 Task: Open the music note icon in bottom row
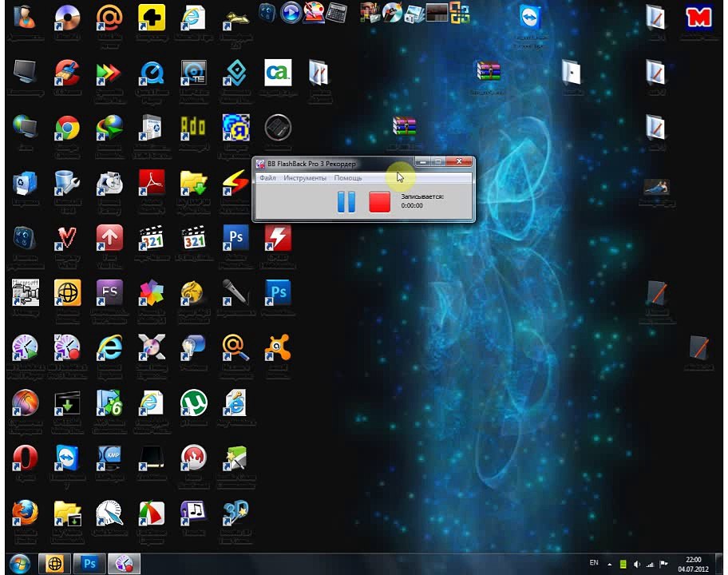(x=194, y=513)
